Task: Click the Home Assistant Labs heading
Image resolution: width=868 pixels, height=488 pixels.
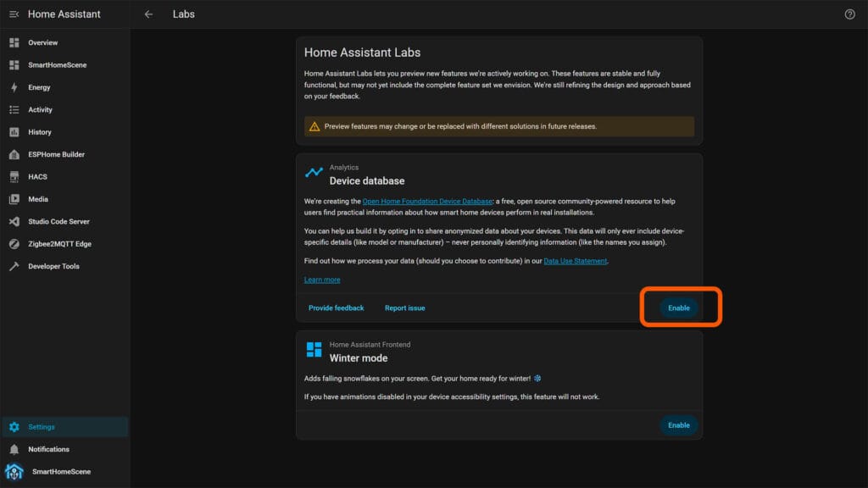Action: coord(362,53)
